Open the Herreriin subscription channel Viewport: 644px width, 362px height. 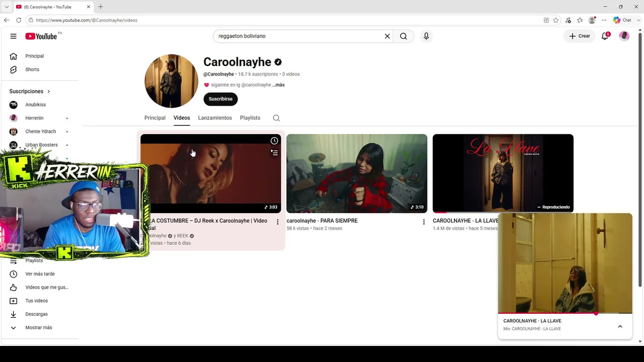pyautogui.click(x=34, y=118)
